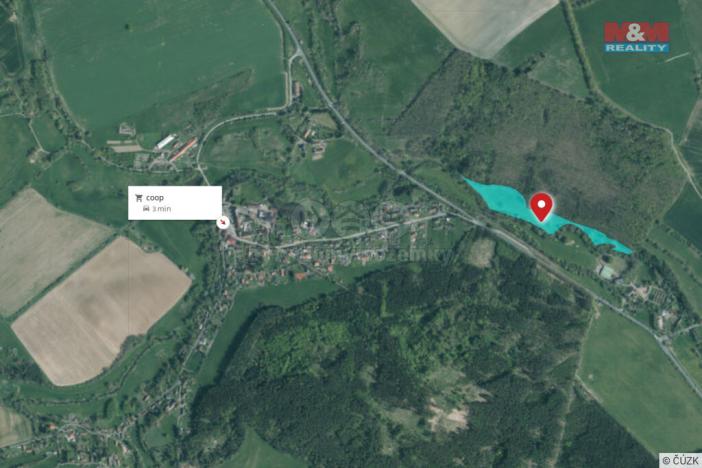Click the long orange-roofed farm building
Screen dimensions: 702x468
(x=183, y=150)
